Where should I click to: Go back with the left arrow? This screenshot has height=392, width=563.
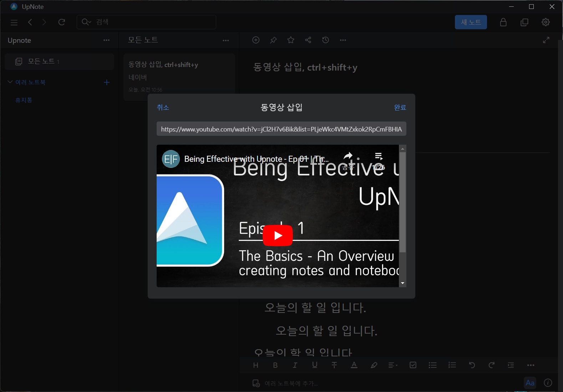click(x=30, y=22)
